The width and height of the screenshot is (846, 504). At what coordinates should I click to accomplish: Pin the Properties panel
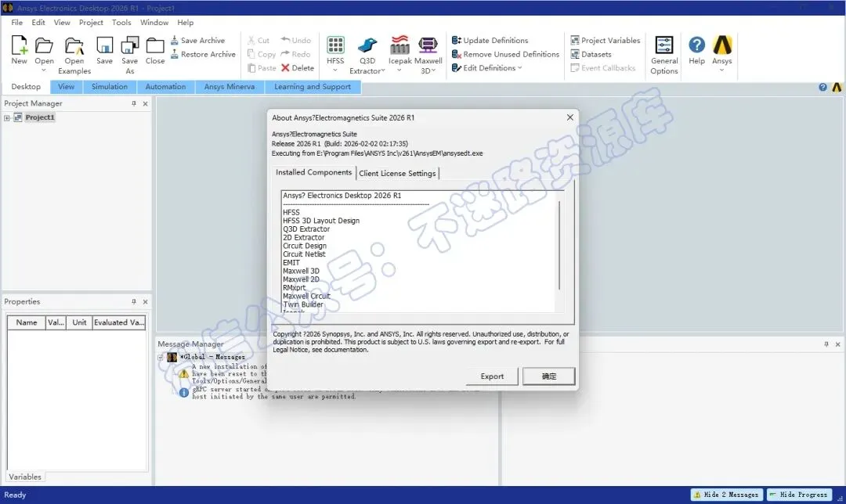(x=134, y=302)
